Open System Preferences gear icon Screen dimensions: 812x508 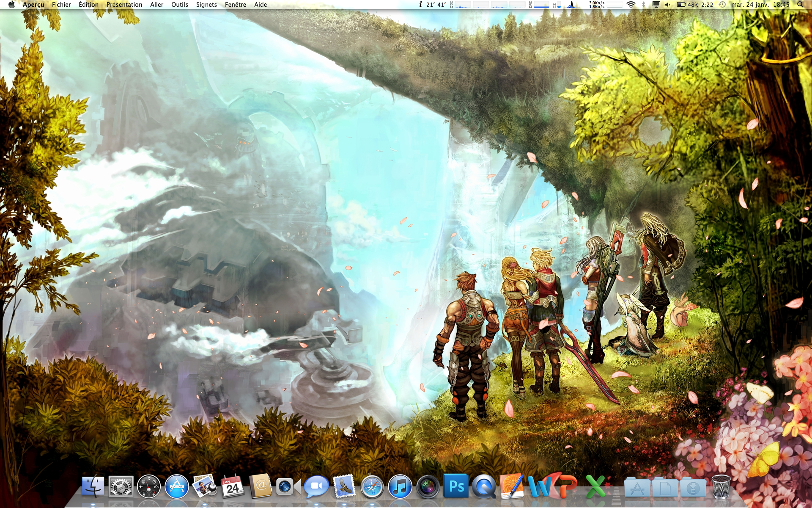(121, 486)
